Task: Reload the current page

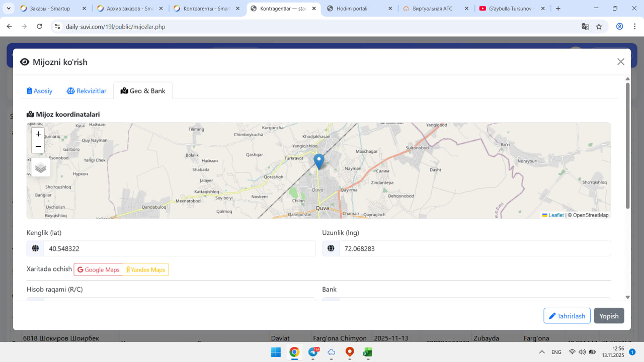Action: tap(39, 27)
